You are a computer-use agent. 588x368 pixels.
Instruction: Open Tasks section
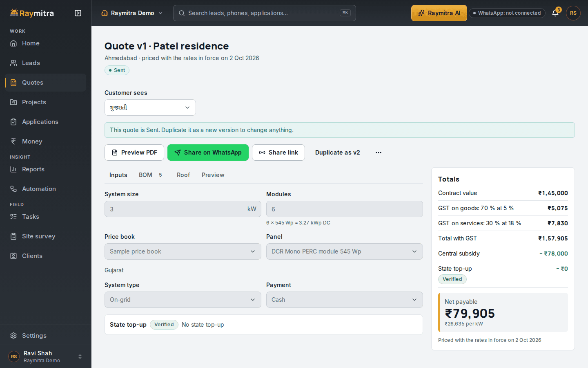pyautogui.click(x=46, y=217)
